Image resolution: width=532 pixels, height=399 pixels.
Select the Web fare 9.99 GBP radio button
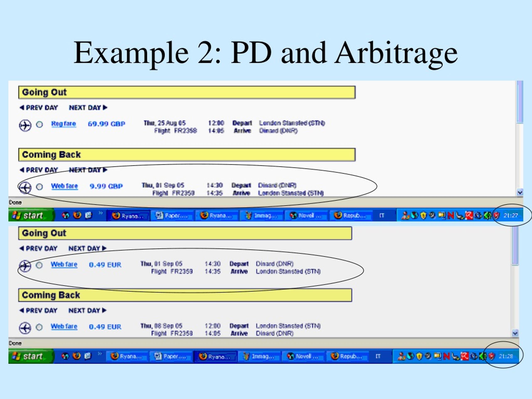(x=39, y=187)
